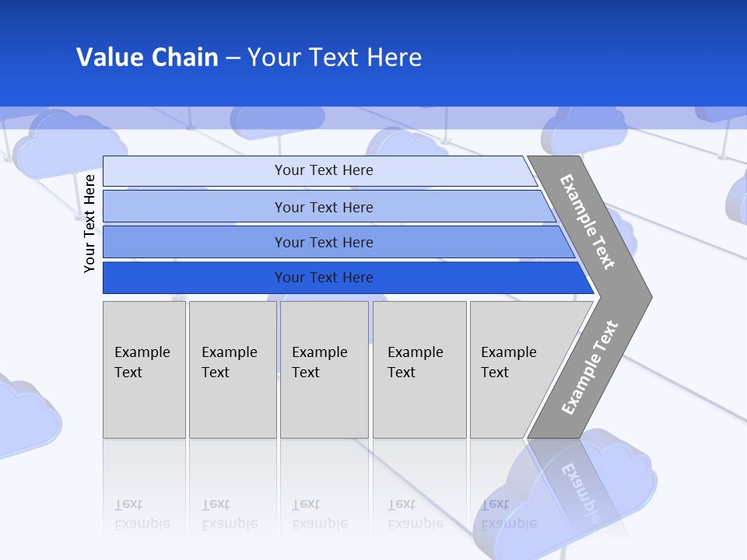Screen dimensions: 747x560
Task: Select the partial cloud at left edge
Action: (x=28, y=416)
